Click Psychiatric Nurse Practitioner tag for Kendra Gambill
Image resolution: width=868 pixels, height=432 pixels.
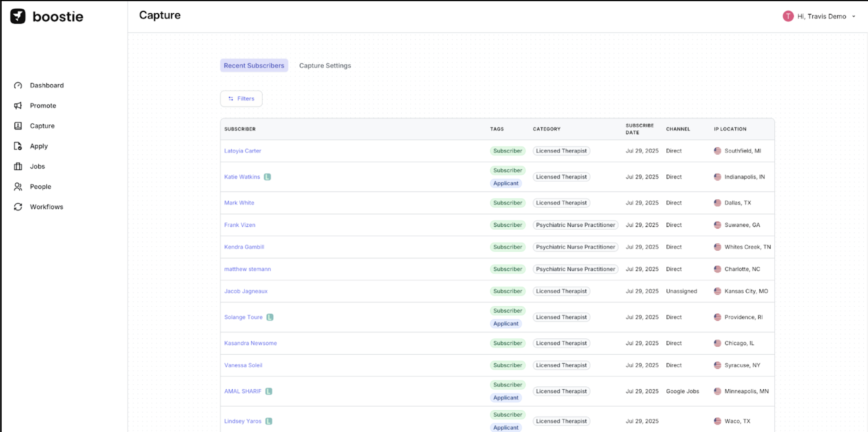click(x=575, y=247)
